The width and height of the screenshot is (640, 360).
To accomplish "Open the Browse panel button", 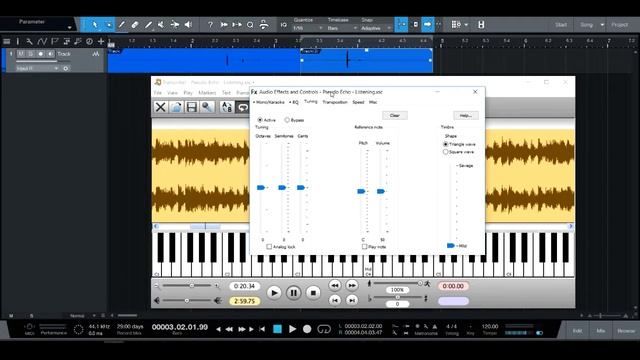I will click(626, 331).
